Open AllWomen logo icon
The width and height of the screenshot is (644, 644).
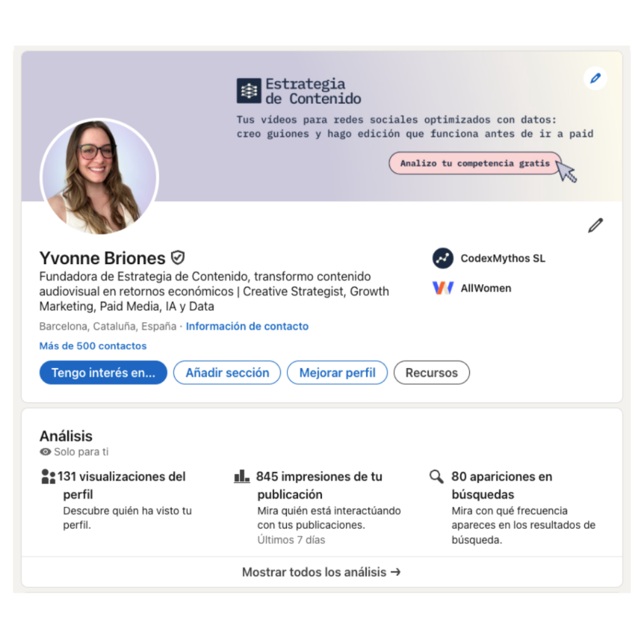[x=443, y=288]
